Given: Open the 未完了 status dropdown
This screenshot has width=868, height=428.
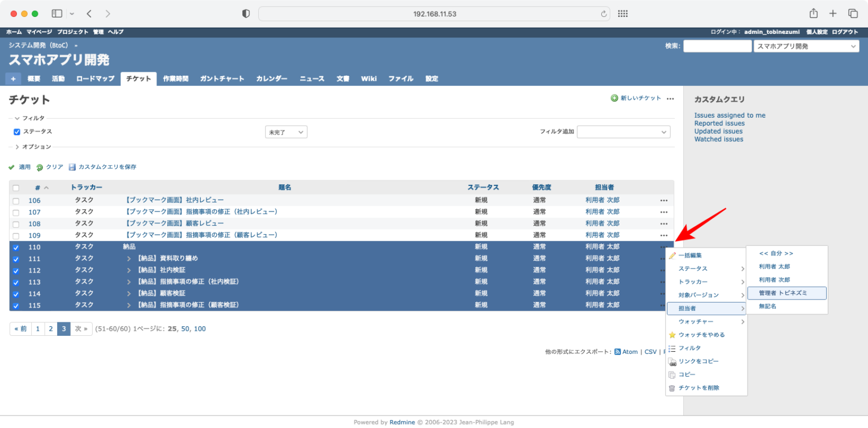Looking at the screenshot, I should coord(286,131).
